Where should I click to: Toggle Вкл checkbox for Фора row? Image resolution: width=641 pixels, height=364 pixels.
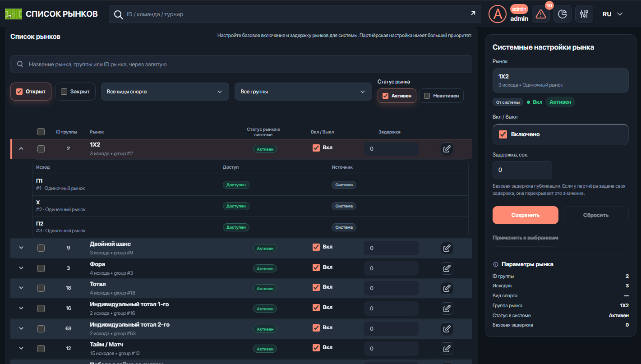pos(316,267)
